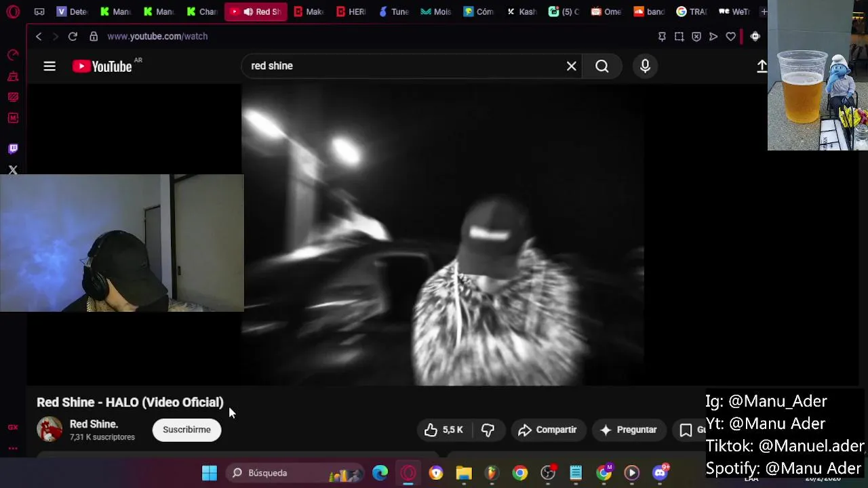Switch to the 'Tune' tab

(394, 12)
